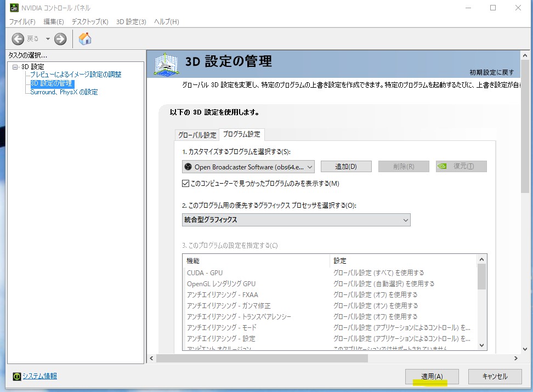This screenshot has height=392, width=533.
Task: Select Surround、PhysX の設定 tree item
Action: tap(64, 92)
